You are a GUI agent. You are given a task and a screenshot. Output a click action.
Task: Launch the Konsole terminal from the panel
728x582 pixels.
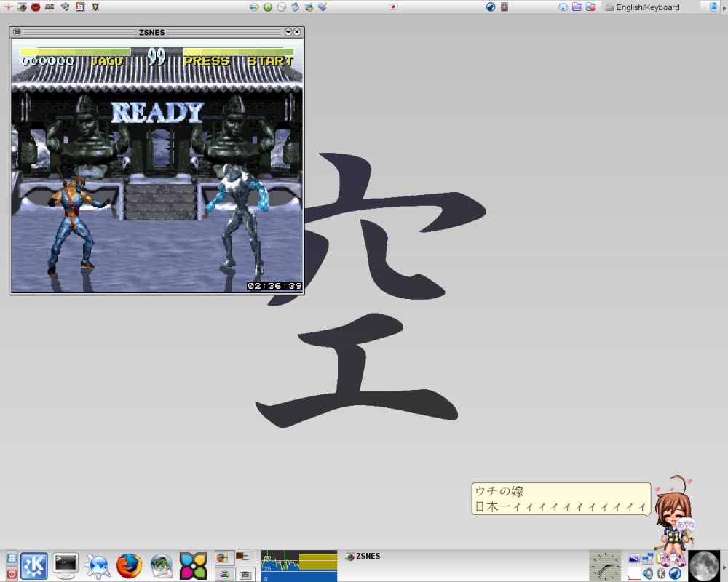pos(66,566)
